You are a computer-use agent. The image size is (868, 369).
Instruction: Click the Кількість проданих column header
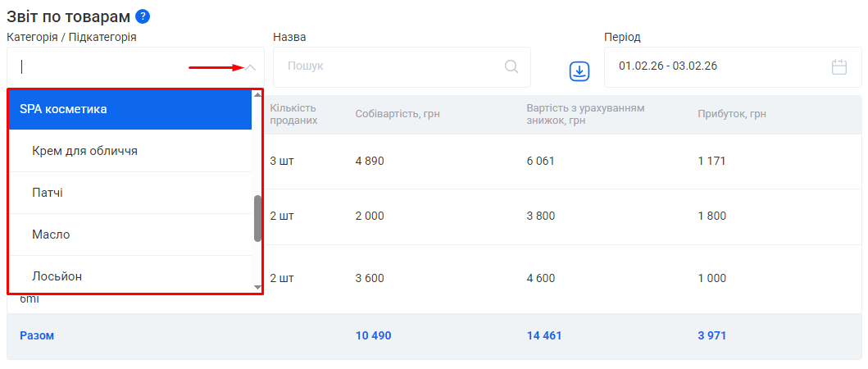(x=293, y=114)
